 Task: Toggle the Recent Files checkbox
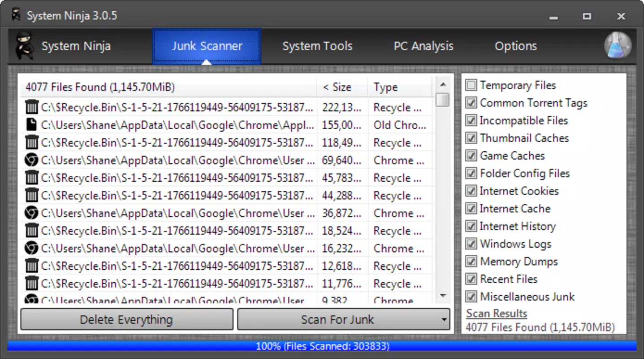coord(471,279)
